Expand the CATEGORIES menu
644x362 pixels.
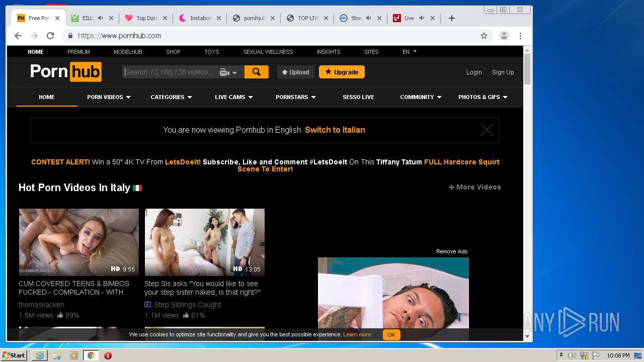pos(172,97)
